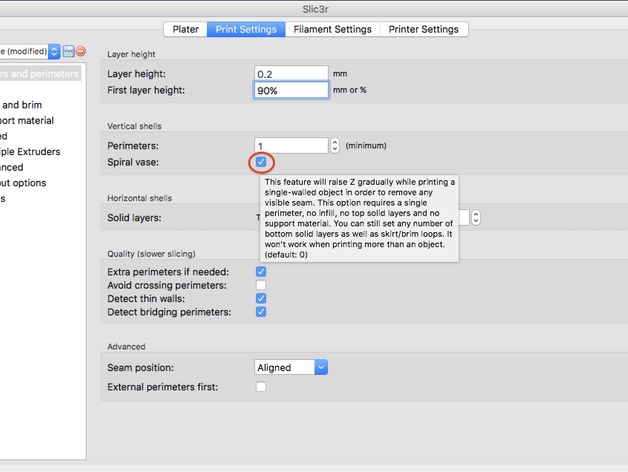
Task: Open the Filament Settings tab
Action: (x=332, y=30)
